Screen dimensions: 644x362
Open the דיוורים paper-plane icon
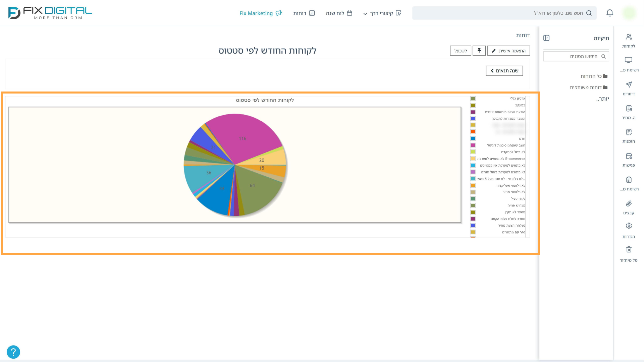coord(629,84)
